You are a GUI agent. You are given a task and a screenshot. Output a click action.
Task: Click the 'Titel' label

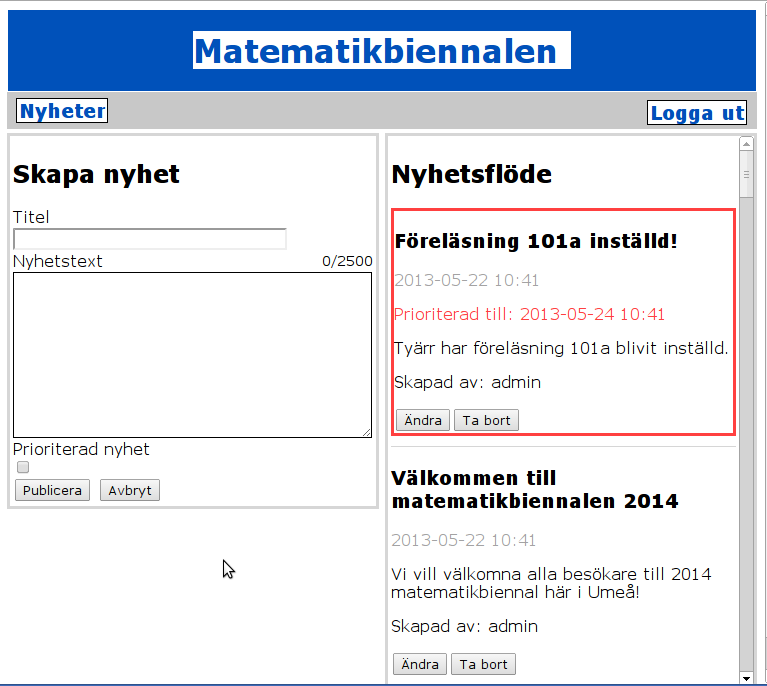pyautogui.click(x=31, y=217)
